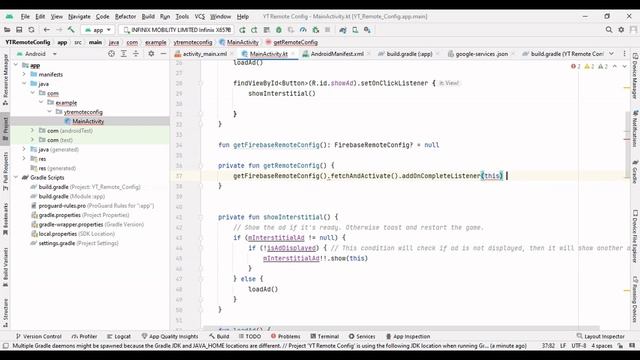Toggle the Gradle tool window on right

click(635, 171)
